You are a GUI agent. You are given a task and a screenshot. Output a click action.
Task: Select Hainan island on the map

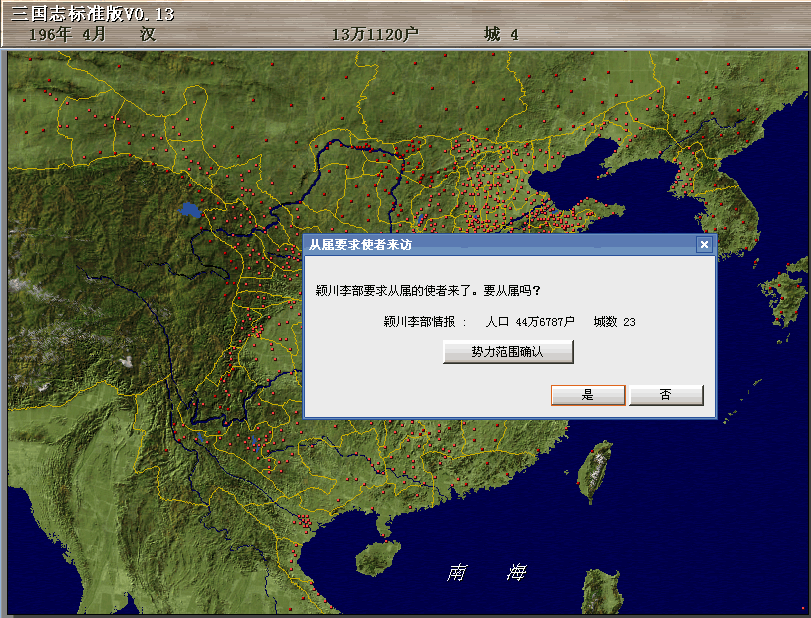tap(375, 557)
